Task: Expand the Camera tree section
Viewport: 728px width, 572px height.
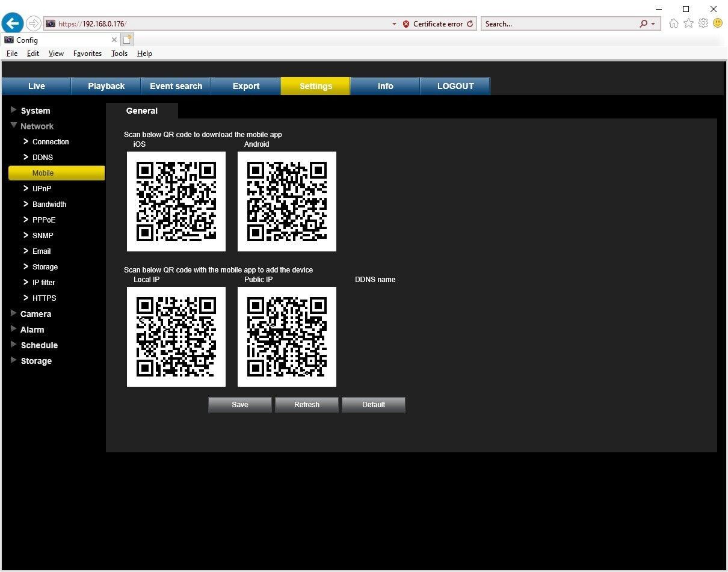Action: (x=14, y=313)
